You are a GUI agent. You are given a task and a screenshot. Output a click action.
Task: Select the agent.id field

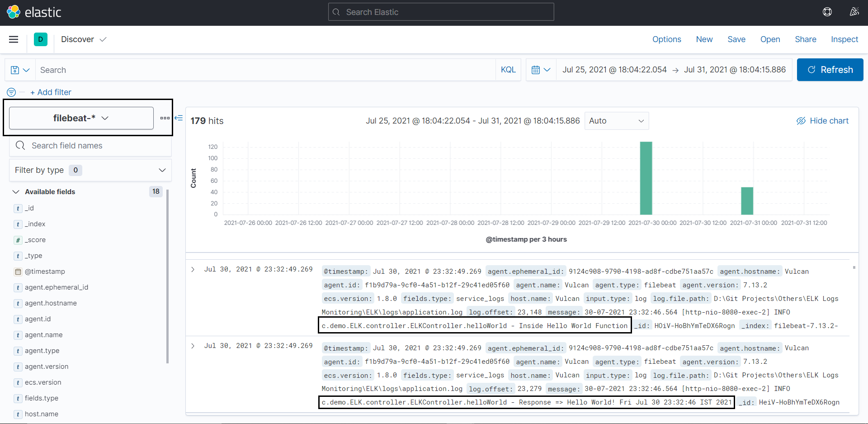click(38, 319)
